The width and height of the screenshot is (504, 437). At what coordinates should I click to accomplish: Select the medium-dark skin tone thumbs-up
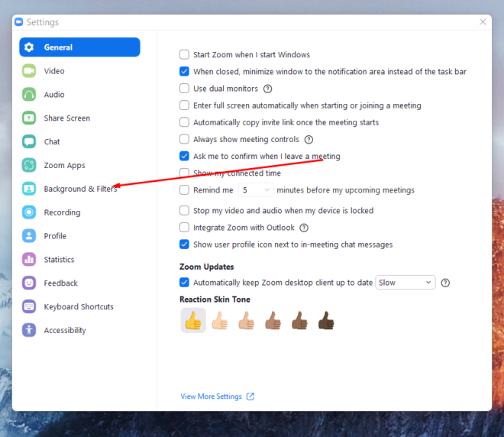click(x=299, y=321)
